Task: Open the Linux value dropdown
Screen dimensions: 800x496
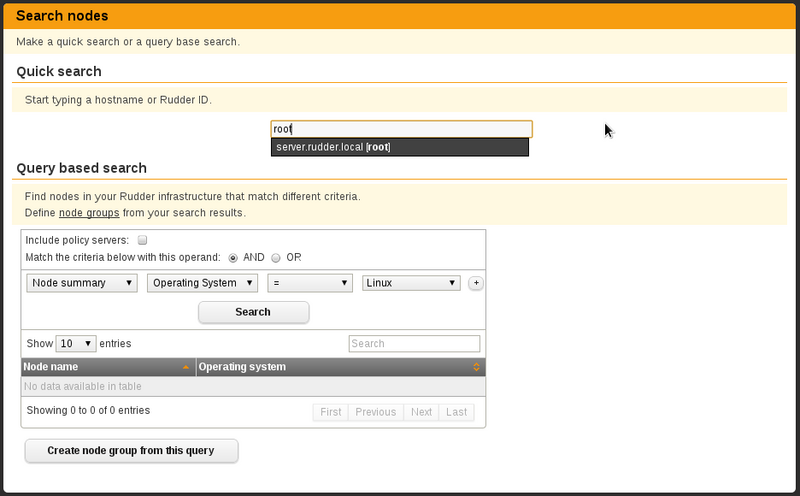Action: (x=411, y=283)
